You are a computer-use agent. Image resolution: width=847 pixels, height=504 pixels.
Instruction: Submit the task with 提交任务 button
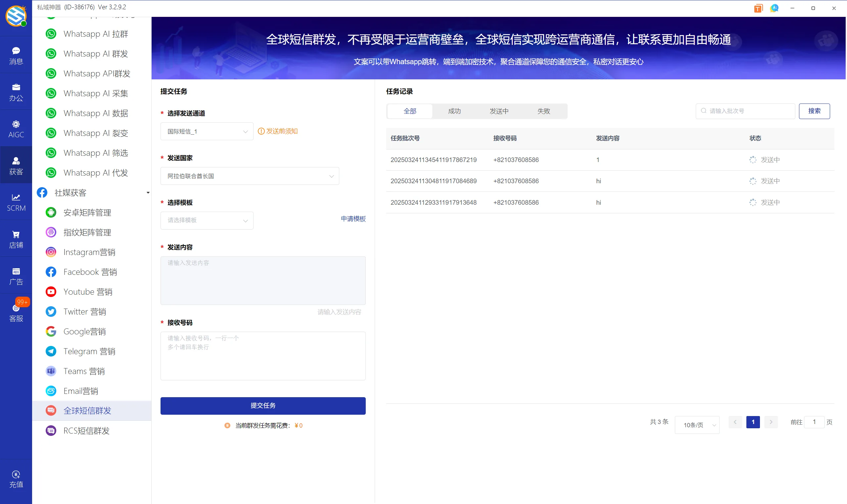coord(263,405)
